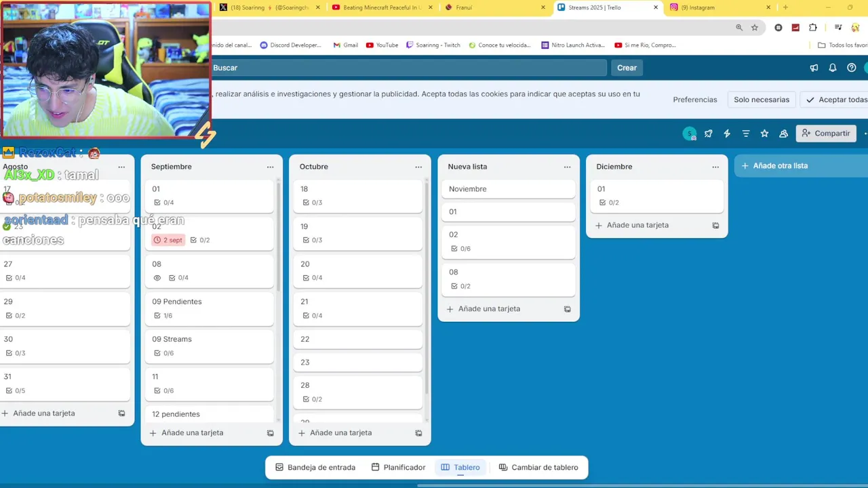Create from template icon in Octubre list
This screenshot has height=488, width=868.
[x=418, y=433]
